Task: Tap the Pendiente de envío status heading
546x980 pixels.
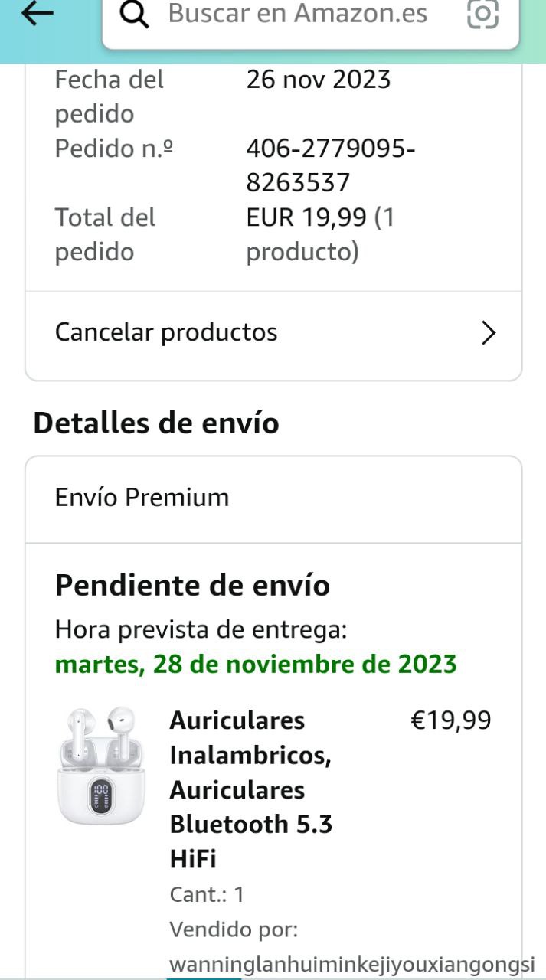Action: pyautogui.click(x=192, y=586)
